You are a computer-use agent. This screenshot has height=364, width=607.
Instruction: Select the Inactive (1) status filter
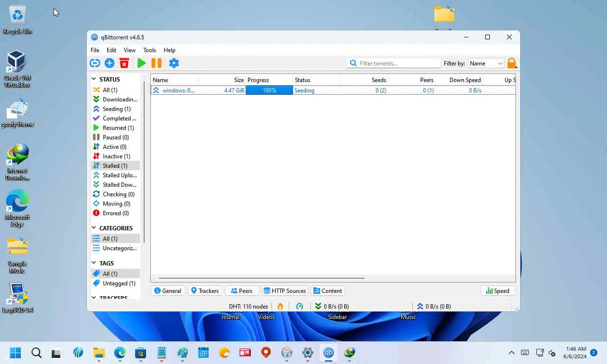point(115,156)
